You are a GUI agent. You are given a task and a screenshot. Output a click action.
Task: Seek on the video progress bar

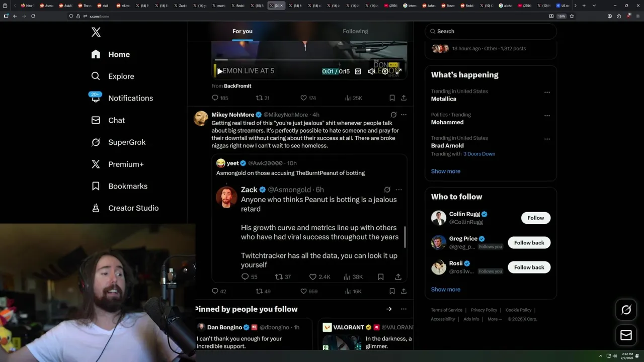click(309, 60)
